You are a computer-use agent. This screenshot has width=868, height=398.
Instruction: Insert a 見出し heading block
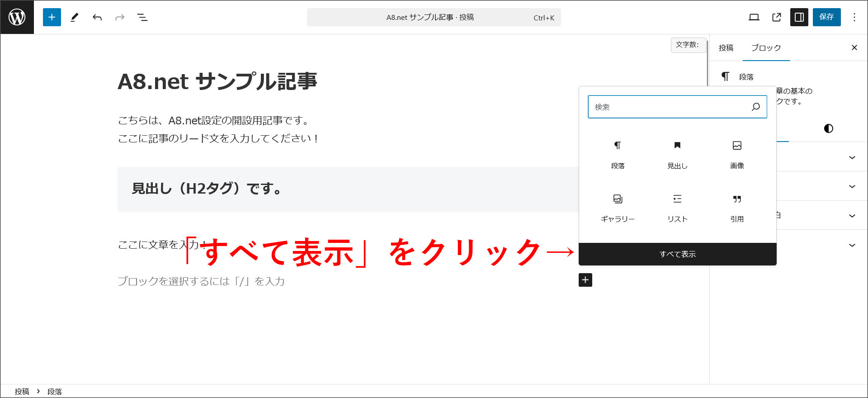point(678,155)
